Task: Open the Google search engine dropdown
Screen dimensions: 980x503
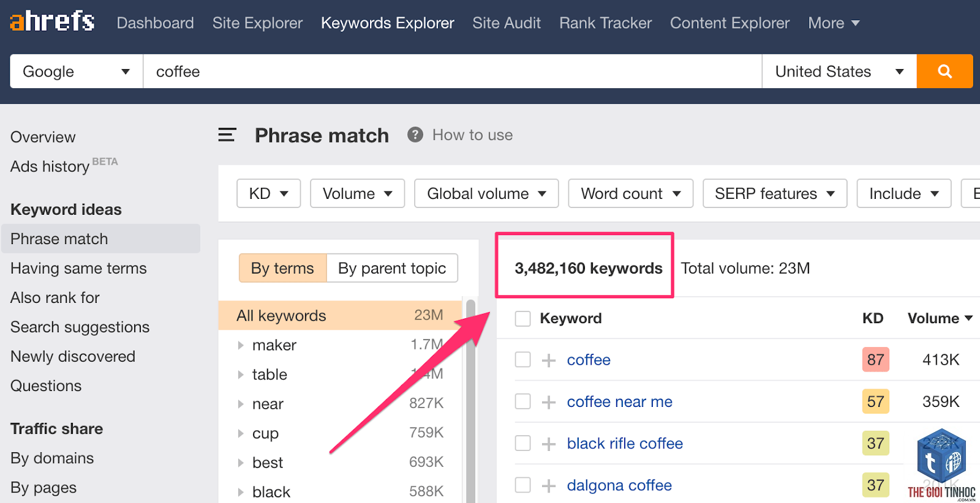Action: pos(77,71)
